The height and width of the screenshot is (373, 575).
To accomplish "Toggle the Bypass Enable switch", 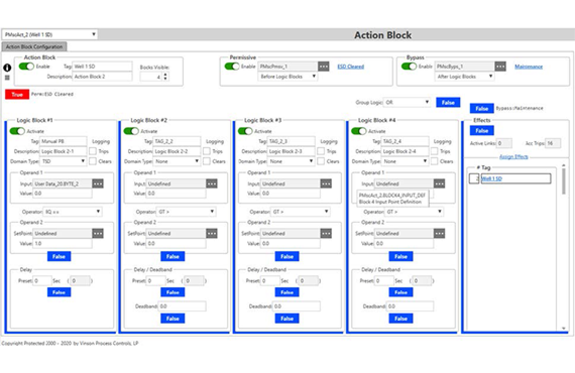I will tap(409, 66).
